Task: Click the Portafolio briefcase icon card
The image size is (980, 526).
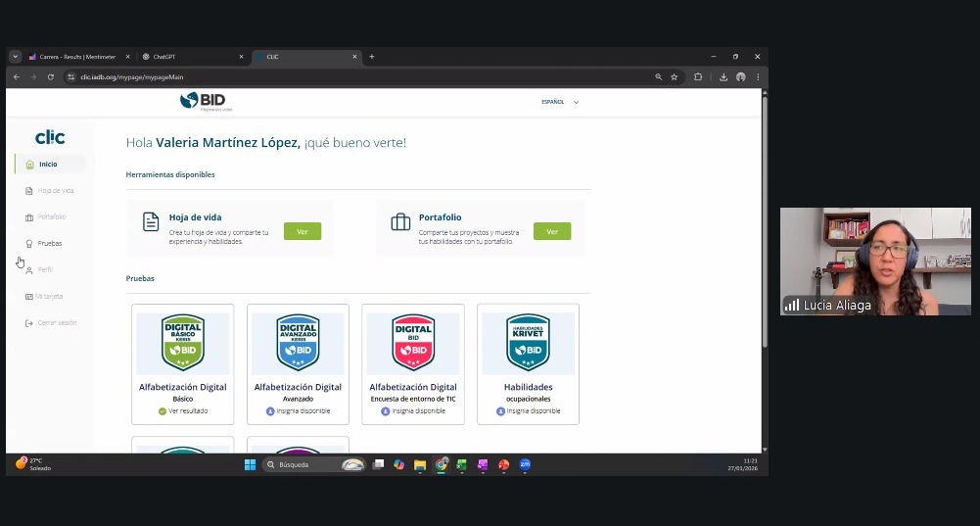Action: pos(400,221)
